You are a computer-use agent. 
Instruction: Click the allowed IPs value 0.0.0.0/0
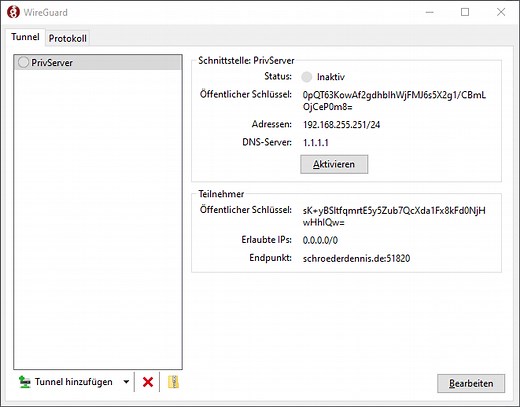pyautogui.click(x=320, y=240)
